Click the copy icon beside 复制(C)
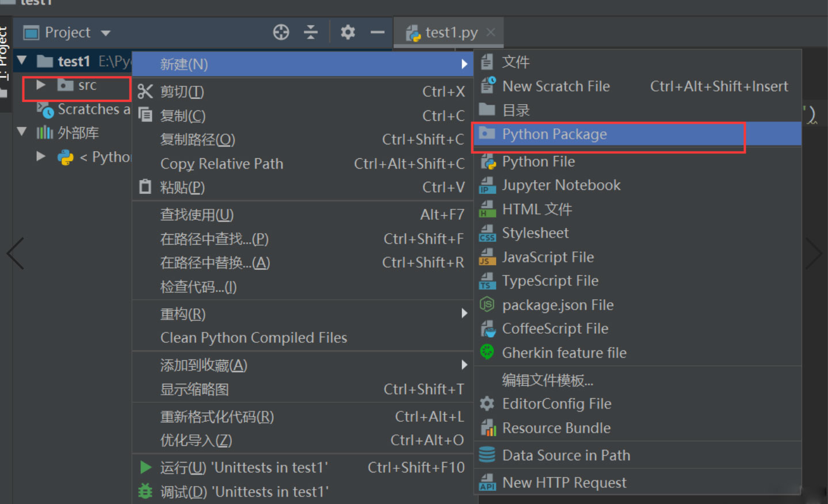828x504 pixels. [146, 115]
